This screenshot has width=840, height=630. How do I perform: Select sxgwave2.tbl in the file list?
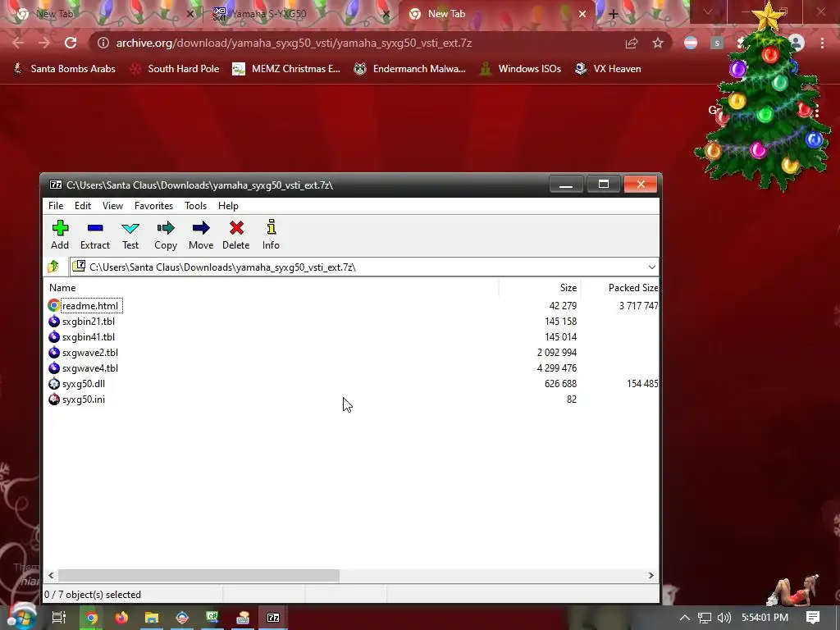[x=90, y=353]
